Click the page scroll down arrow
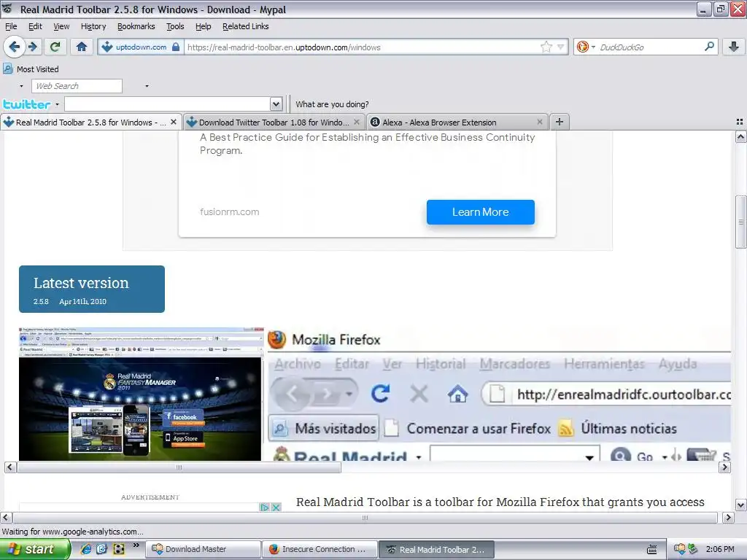 click(741, 505)
